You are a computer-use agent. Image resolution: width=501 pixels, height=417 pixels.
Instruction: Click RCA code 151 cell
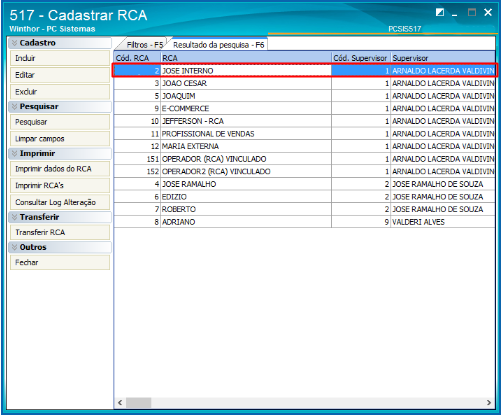[137, 159]
